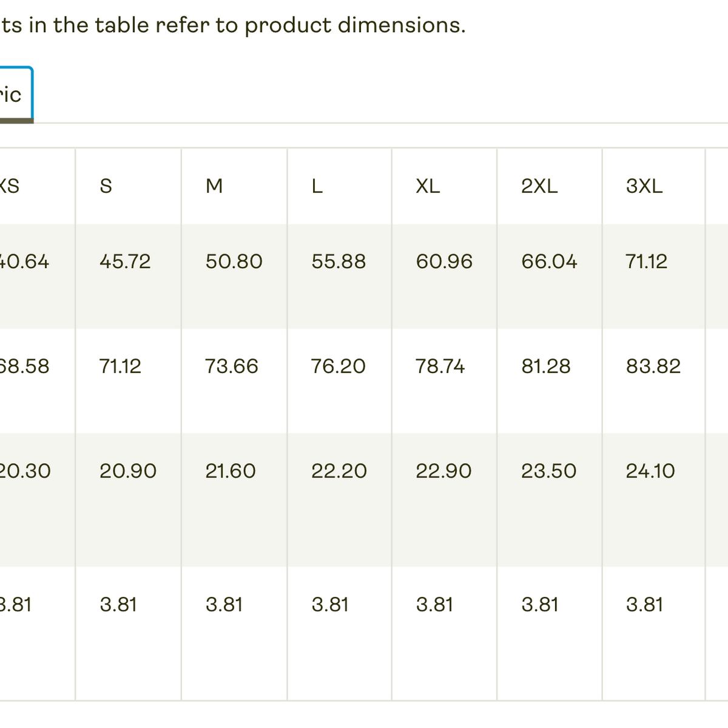Click the 3.81 cell in M column
728x728 pixels.
coord(224,605)
